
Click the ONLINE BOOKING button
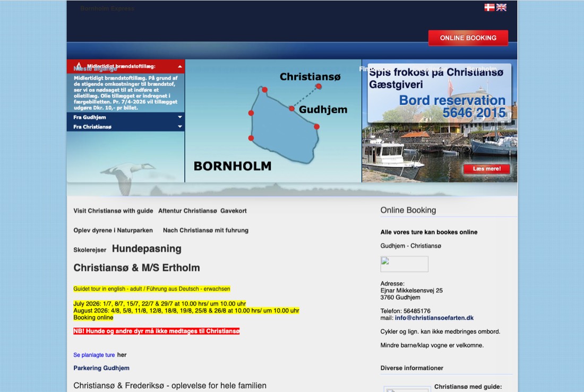pos(468,38)
